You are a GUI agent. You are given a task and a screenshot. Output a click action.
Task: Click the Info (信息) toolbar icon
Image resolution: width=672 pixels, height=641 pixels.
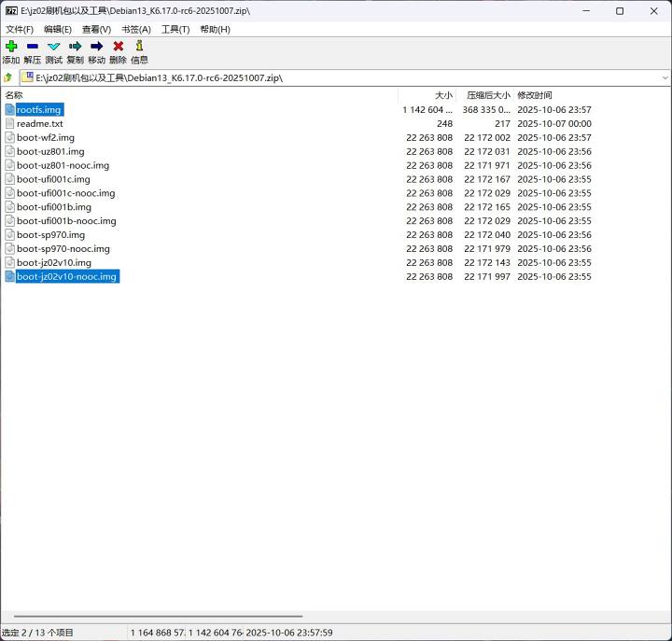tap(139, 46)
